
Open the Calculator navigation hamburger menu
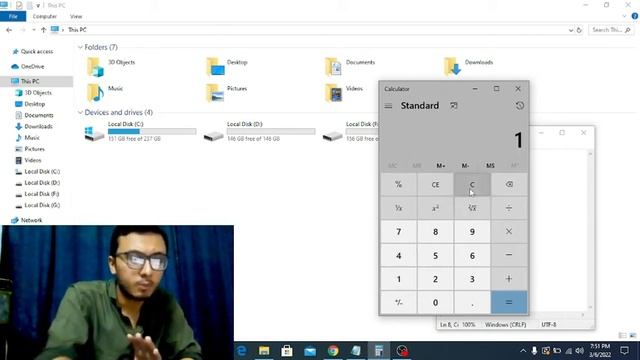(x=388, y=106)
